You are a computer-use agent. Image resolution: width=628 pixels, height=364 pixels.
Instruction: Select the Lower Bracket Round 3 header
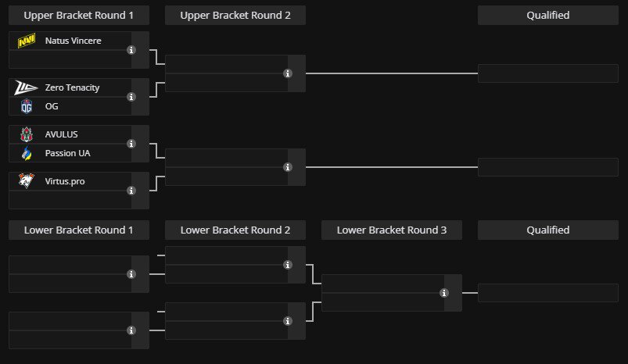[391, 230]
